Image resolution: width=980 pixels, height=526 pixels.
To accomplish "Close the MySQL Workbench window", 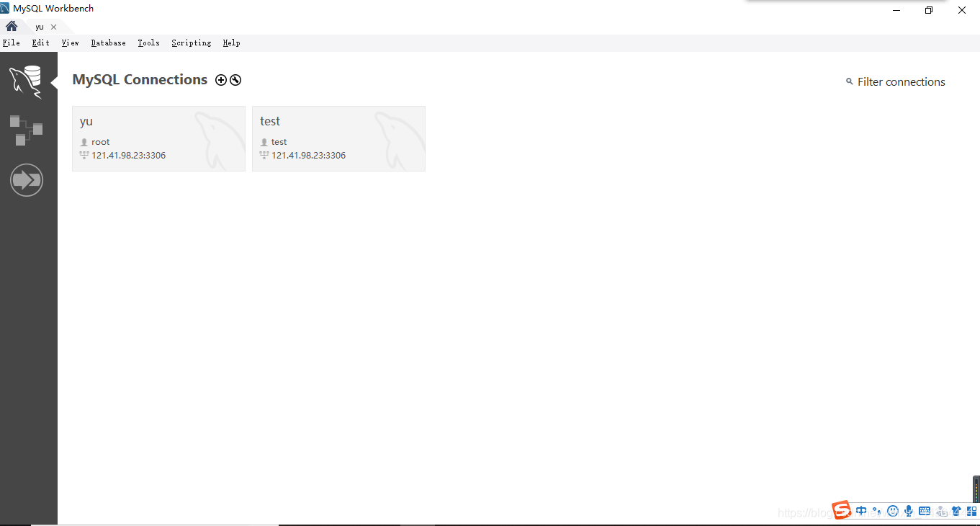I will (962, 10).
